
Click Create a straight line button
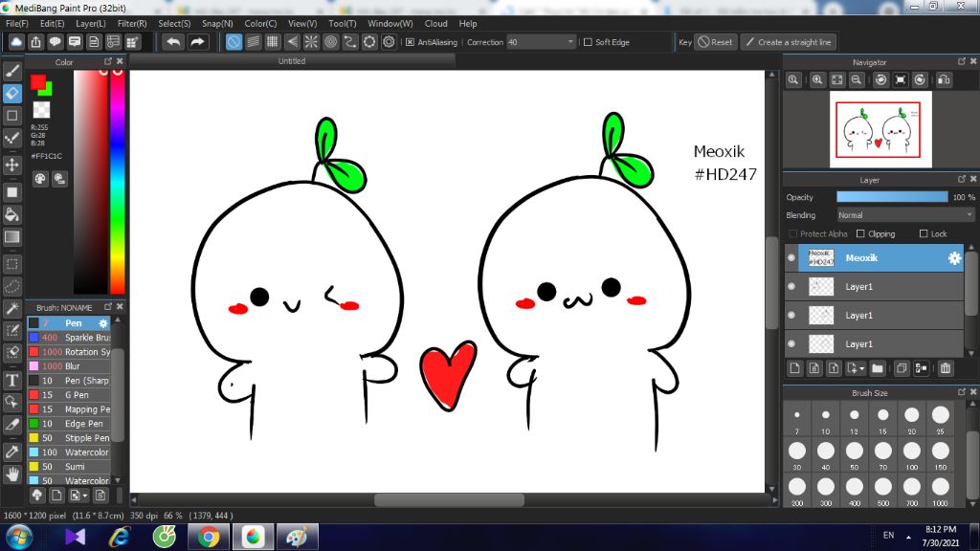789,42
